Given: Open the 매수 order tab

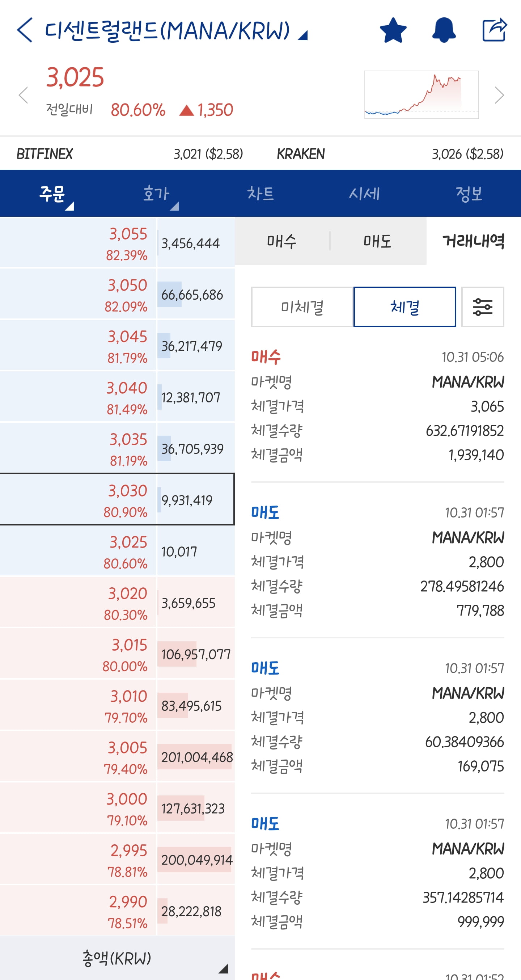Looking at the screenshot, I should point(282,241).
